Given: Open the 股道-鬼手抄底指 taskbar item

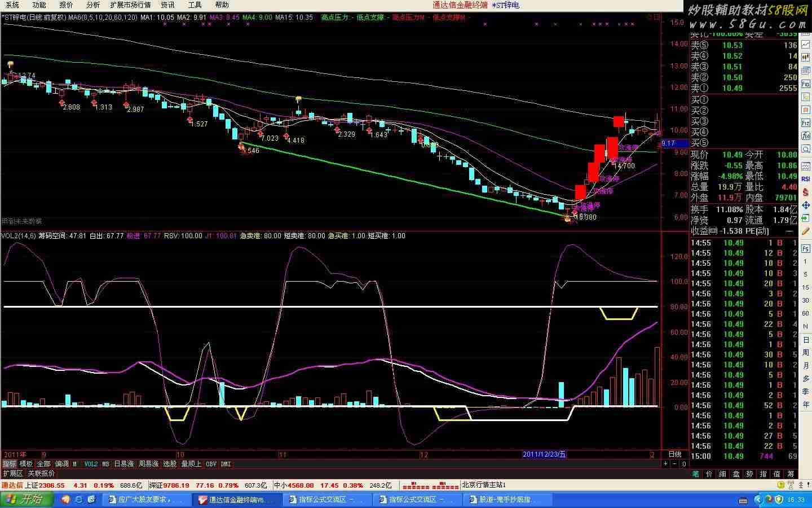Looking at the screenshot, I should tap(507, 500).
